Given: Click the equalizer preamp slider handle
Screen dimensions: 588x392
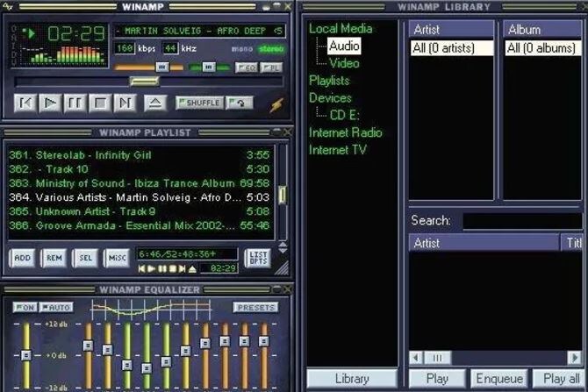Looking at the screenshot, I should pyautogui.click(x=26, y=355).
